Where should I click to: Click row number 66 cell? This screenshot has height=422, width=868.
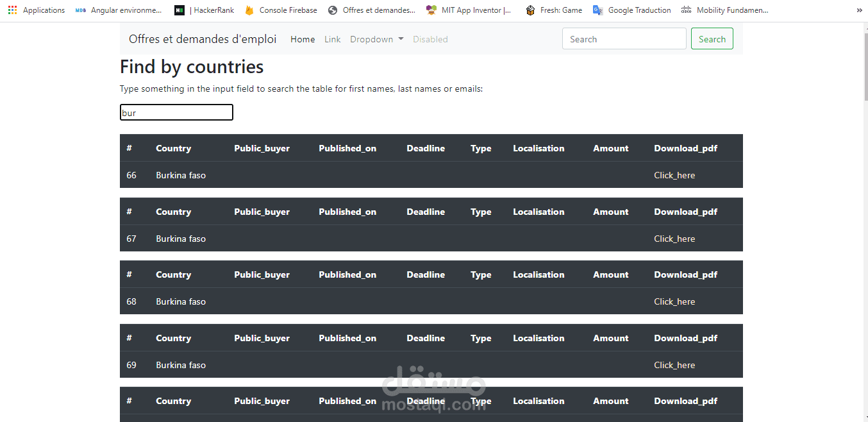coord(131,175)
